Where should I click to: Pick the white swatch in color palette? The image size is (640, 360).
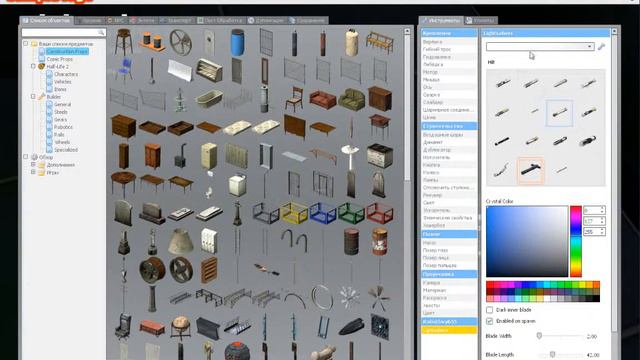pos(546,299)
